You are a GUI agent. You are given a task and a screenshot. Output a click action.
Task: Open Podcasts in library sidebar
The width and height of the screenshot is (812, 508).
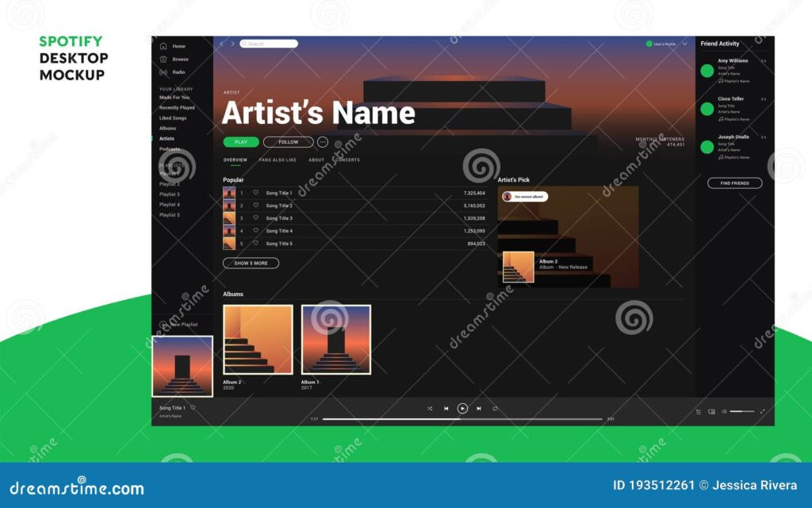click(170, 149)
